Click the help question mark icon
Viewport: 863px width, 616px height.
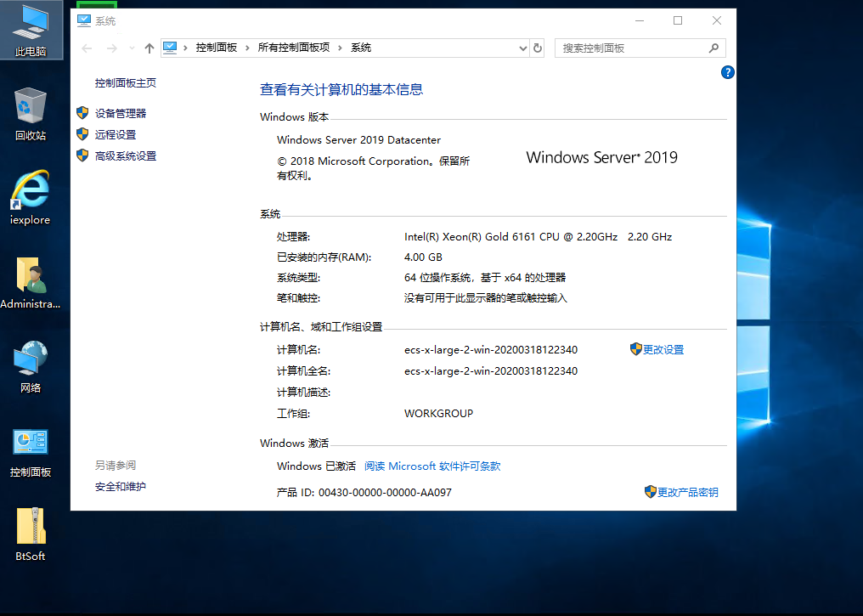[x=728, y=72]
